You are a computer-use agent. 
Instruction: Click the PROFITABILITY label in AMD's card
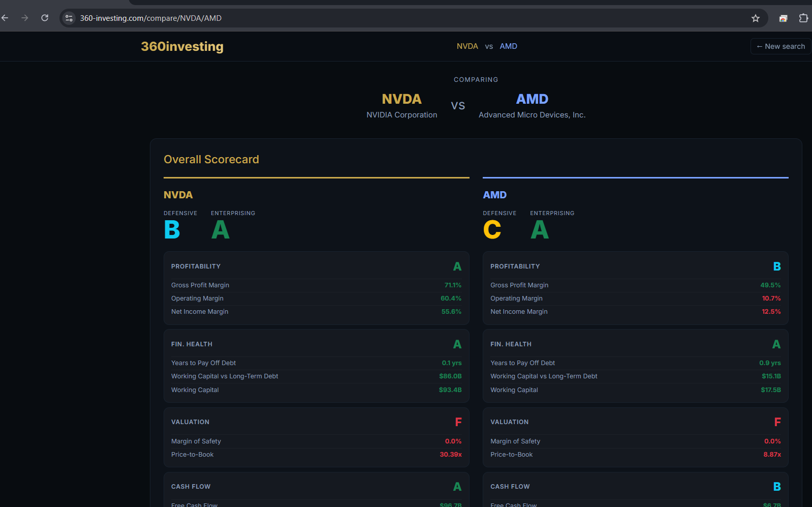coord(515,266)
